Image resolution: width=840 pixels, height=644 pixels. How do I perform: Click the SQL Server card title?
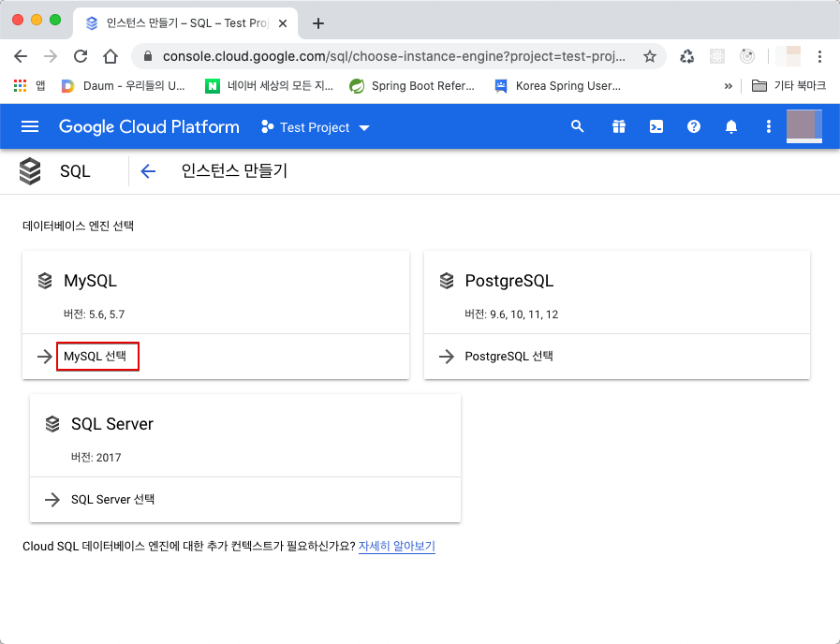coord(112,424)
